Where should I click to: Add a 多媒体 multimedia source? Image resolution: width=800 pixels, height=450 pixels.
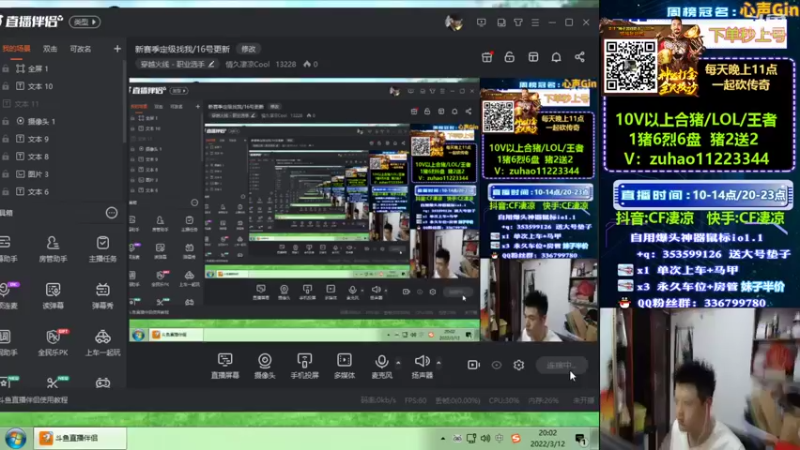[344, 366]
